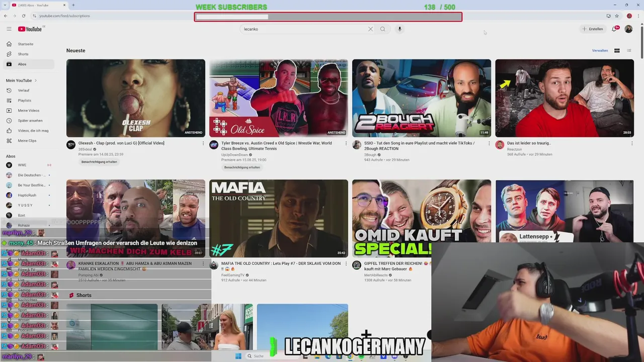Viewport: 644px width, 362px height.
Task: Go back in the browser
Action: click(6, 16)
